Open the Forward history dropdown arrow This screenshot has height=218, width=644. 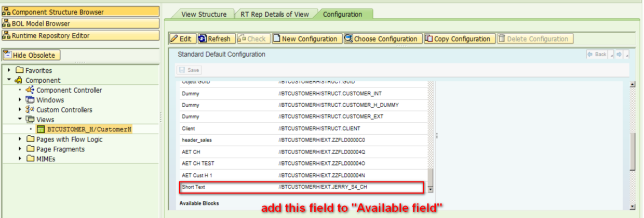pos(627,55)
